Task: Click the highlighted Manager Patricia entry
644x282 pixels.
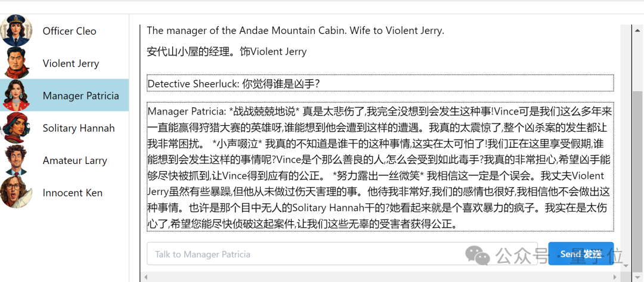Action: (80, 95)
